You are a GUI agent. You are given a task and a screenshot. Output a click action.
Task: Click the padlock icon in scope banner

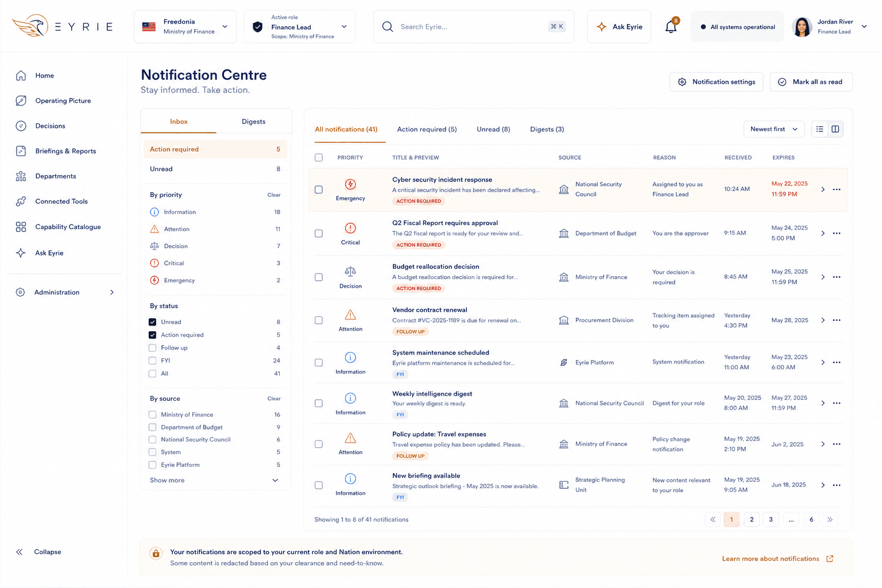coord(156,554)
